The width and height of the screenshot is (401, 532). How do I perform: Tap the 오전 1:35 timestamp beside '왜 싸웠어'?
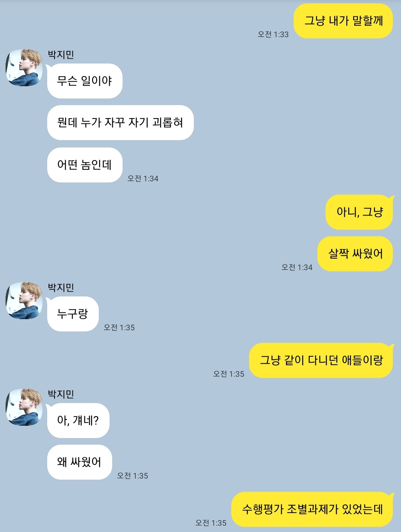(x=133, y=476)
